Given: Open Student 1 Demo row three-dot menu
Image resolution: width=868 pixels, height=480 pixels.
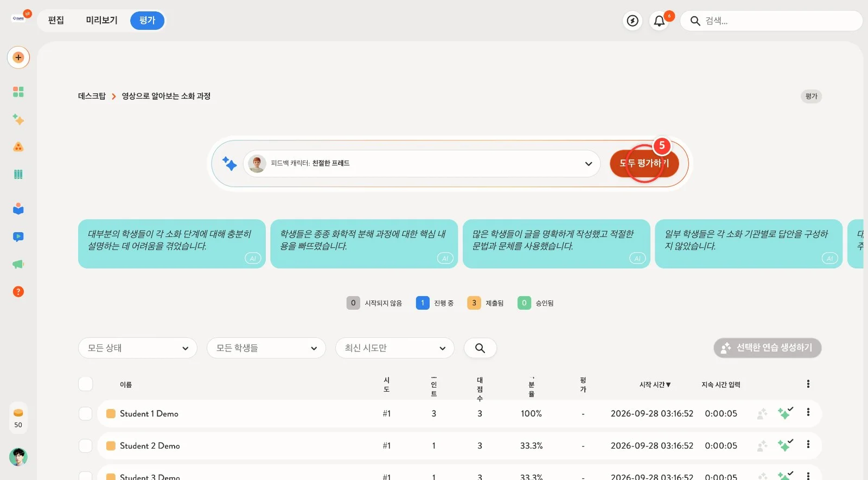Looking at the screenshot, I should pos(808,412).
